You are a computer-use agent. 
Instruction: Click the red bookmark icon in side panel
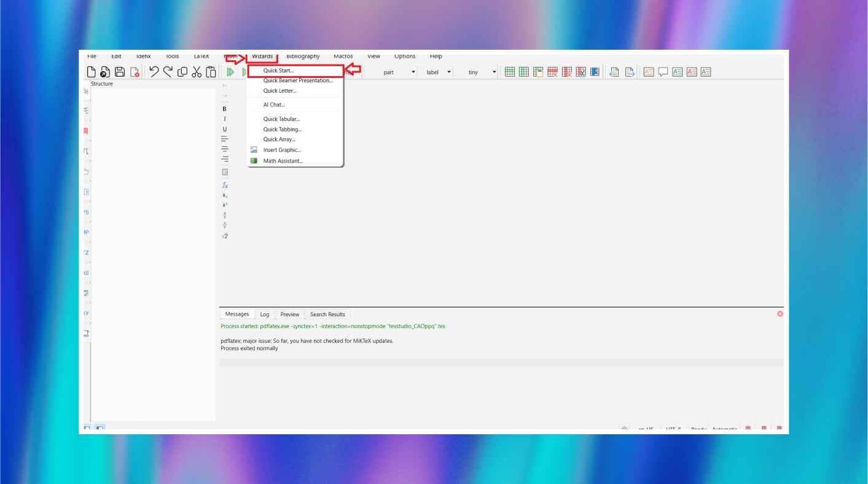pos(86,131)
